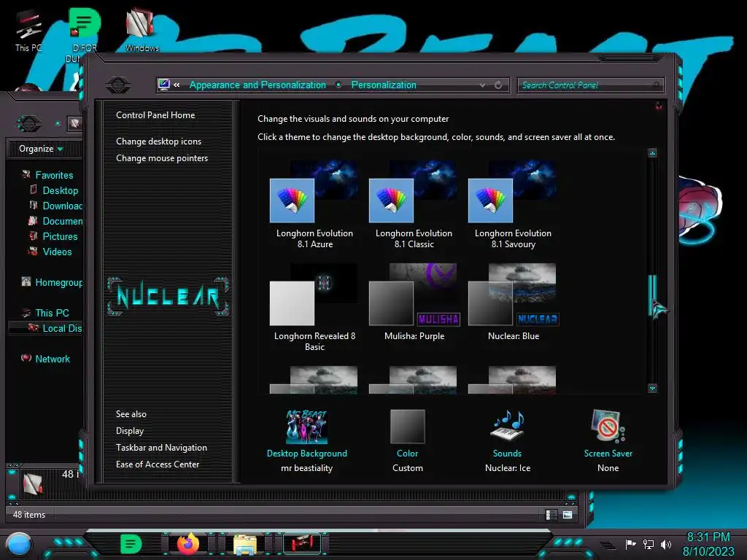Open the Start orb button
This screenshot has width=747, height=560.
click(20, 544)
